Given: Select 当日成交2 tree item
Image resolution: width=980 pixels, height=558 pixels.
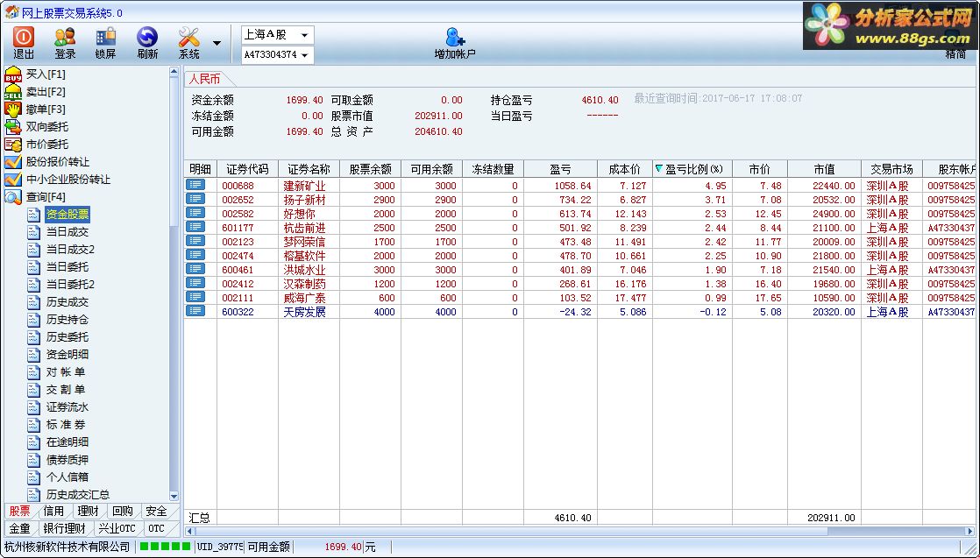Looking at the screenshot, I should click(70, 250).
